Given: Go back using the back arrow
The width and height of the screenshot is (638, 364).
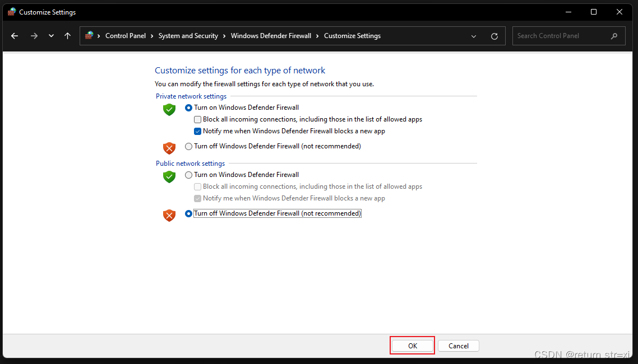Looking at the screenshot, I should (x=15, y=36).
